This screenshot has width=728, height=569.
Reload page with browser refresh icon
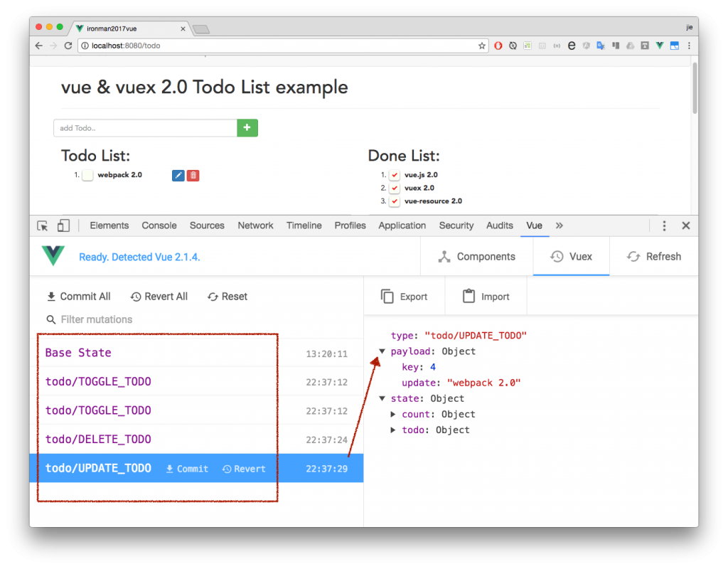click(68, 46)
